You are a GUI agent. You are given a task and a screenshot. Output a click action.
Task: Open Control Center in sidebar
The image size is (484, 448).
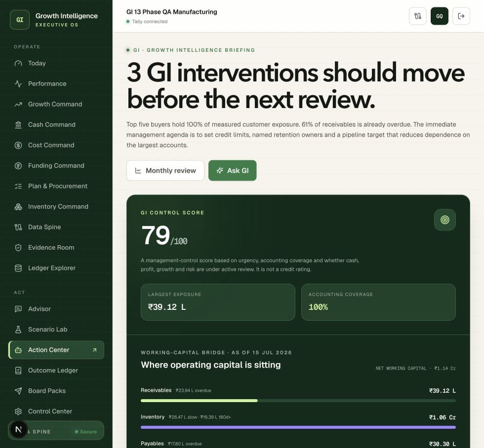[56, 411]
